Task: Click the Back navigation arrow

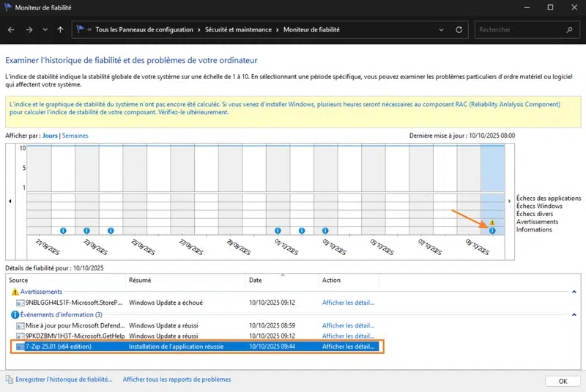Action: coord(11,30)
